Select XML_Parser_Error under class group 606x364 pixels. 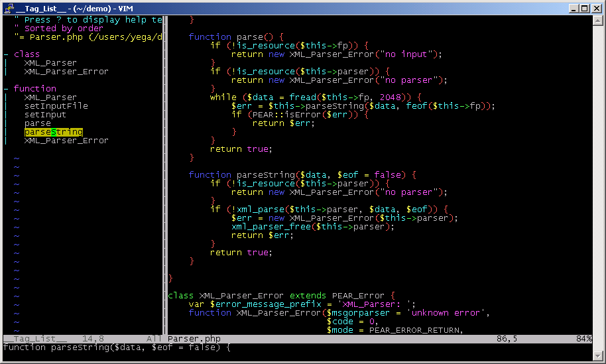[x=66, y=72]
